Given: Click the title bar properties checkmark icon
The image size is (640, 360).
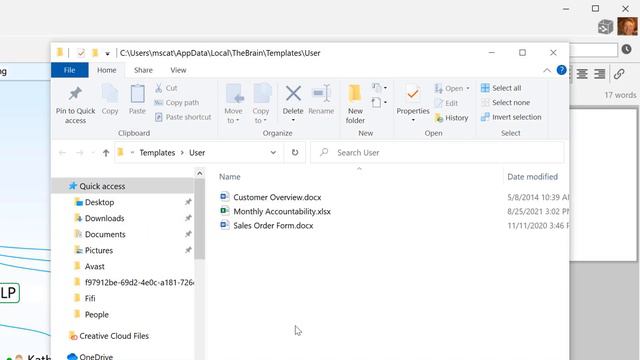Looking at the screenshot, I should tap(81, 53).
